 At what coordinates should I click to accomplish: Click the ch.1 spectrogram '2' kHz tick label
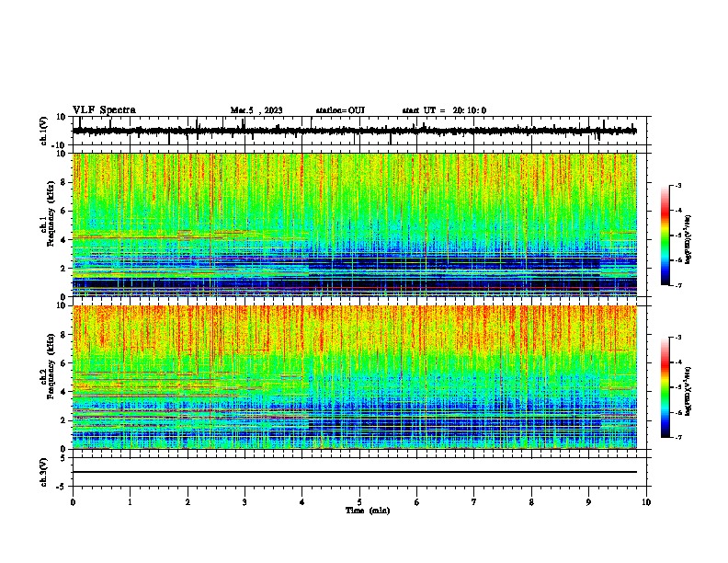(x=63, y=268)
